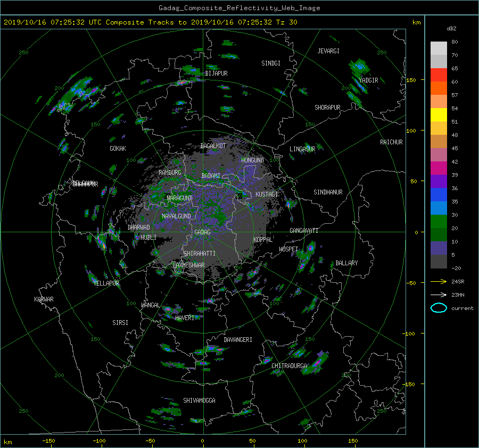Click the YELLAPUR city label
Image resolution: width=479 pixels, height=448 pixels.
pyautogui.click(x=106, y=283)
